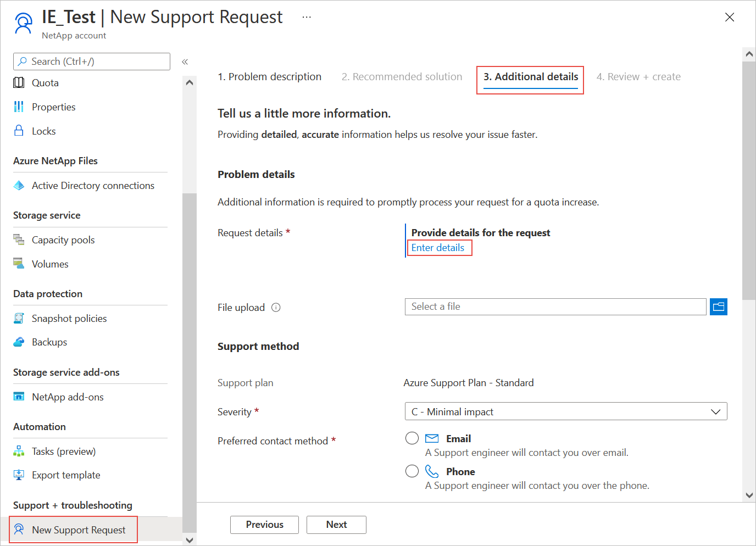Choose Phone as preferred contact method
The image size is (756, 546).
[412, 471]
